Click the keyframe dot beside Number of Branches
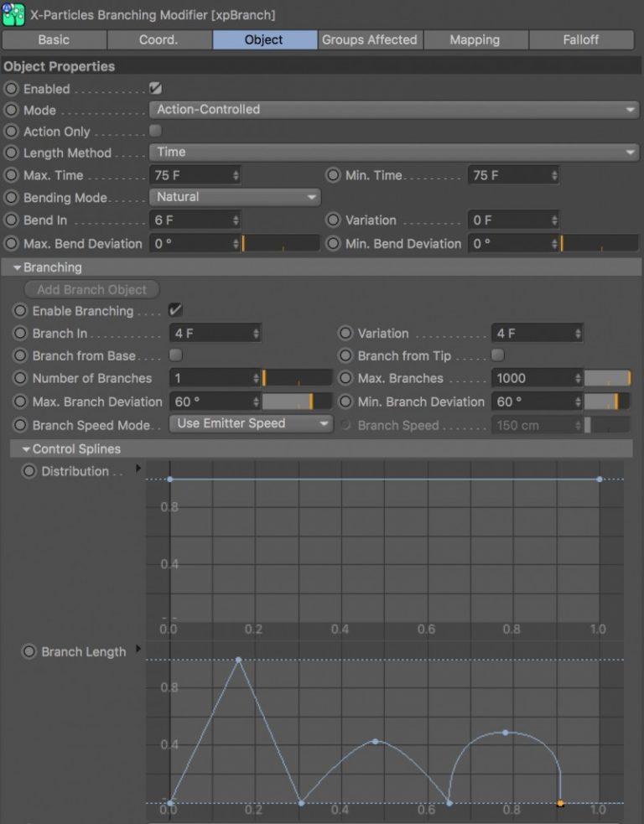644x824 pixels. pos(20,378)
